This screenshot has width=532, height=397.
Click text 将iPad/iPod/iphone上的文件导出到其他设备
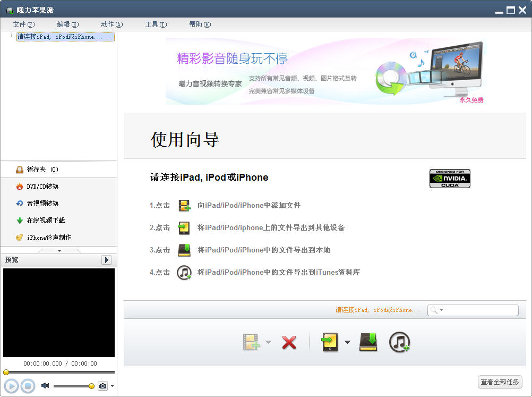tap(271, 227)
